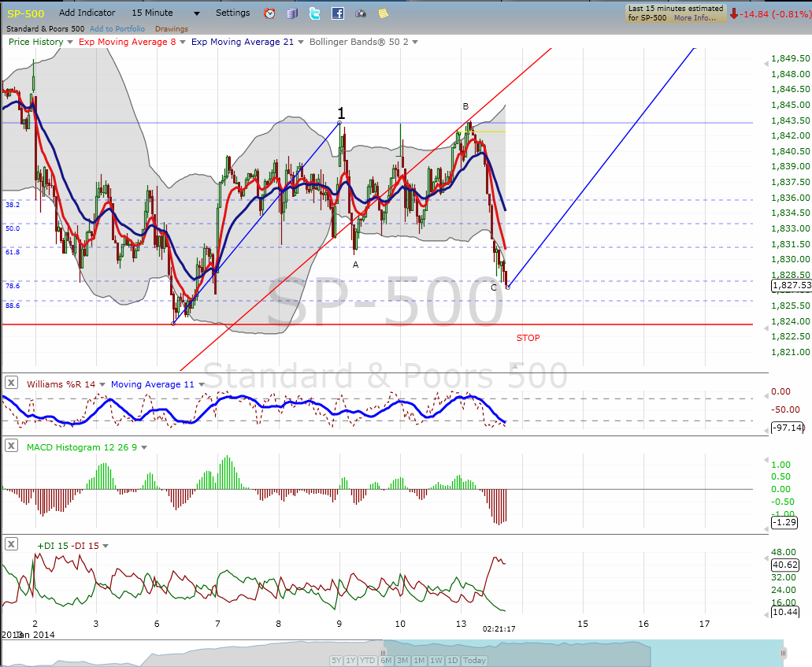This screenshot has height=667, width=812.
Task: Open the Drawings link
Action: click(x=172, y=29)
